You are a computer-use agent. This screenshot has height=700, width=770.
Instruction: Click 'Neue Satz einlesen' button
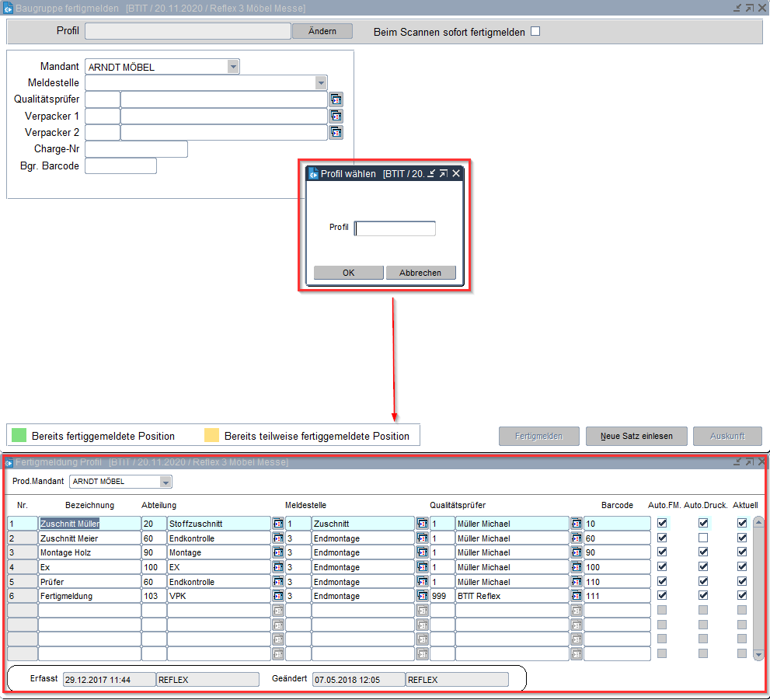coord(636,436)
